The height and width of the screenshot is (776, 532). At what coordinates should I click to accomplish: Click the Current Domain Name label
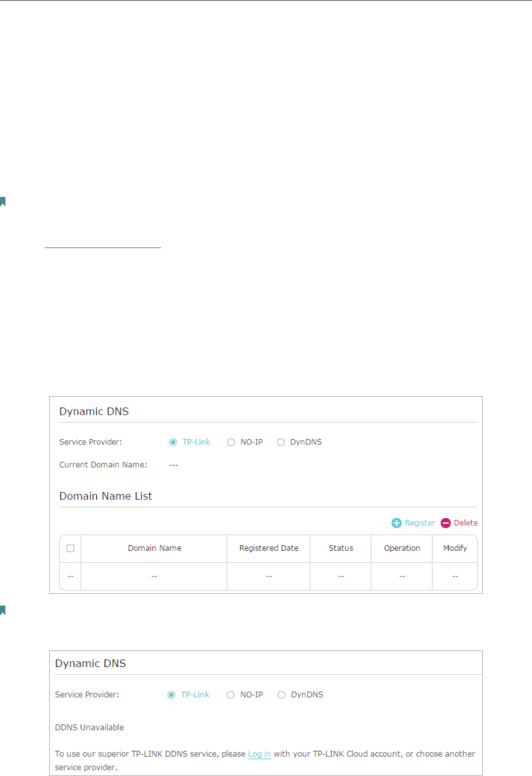tap(103, 464)
